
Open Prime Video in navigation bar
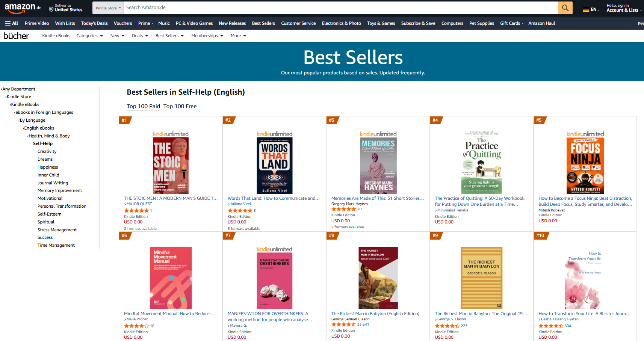(37, 23)
